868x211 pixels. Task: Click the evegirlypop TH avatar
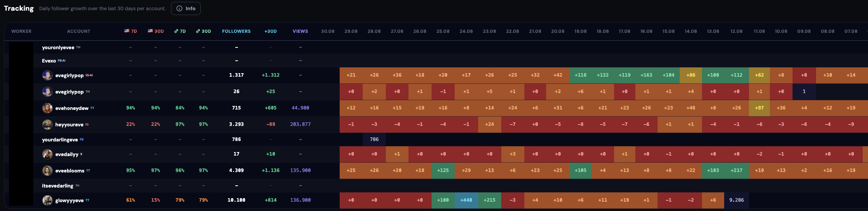point(48,92)
